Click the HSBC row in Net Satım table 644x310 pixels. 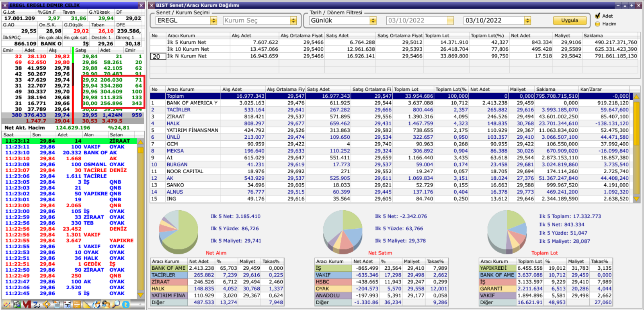381,282
